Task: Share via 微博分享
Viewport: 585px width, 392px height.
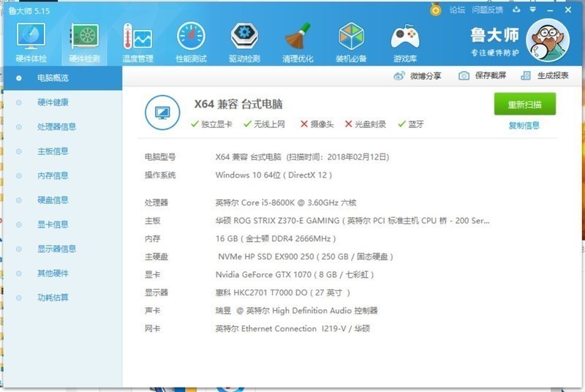Action: pos(417,76)
